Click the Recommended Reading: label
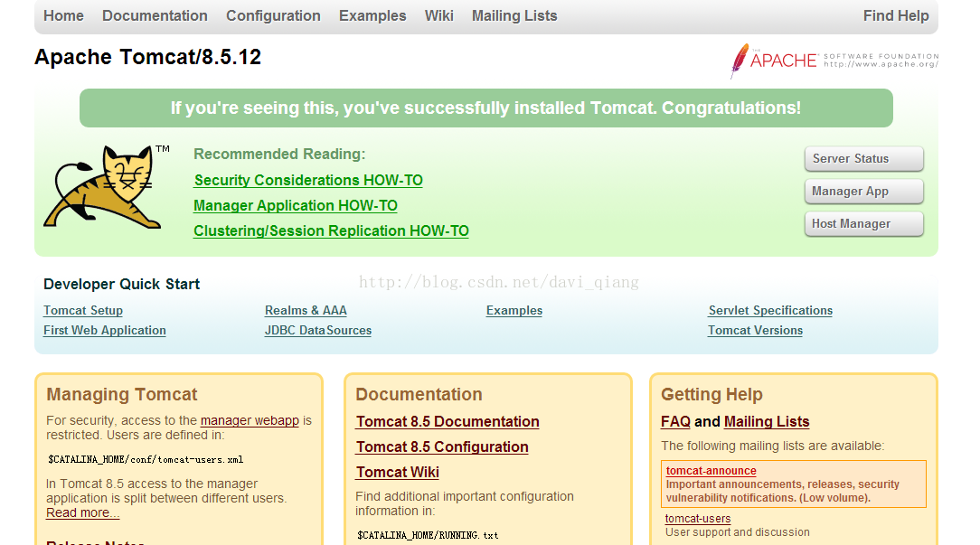Screen dimensions: 980x545 pos(279,154)
